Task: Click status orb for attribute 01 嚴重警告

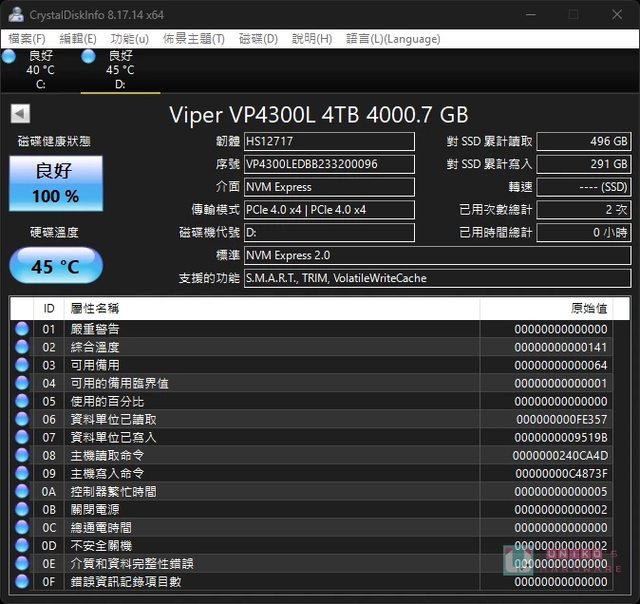Action: click(x=22, y=329)
